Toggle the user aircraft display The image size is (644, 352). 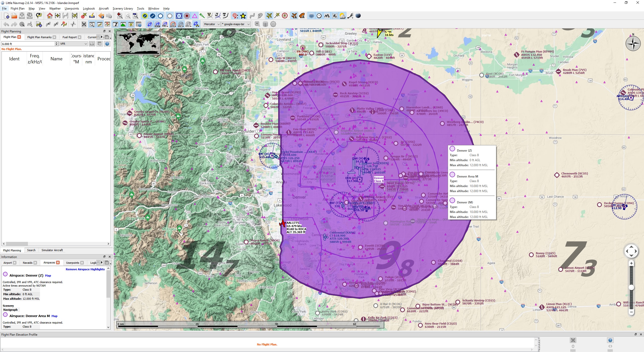(x=269, y=16)
